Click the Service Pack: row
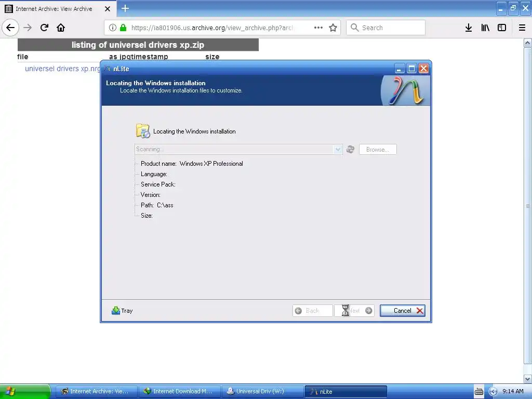Image resolution: width=532 pixels, height=399 pixels. (x=158, y=184)
